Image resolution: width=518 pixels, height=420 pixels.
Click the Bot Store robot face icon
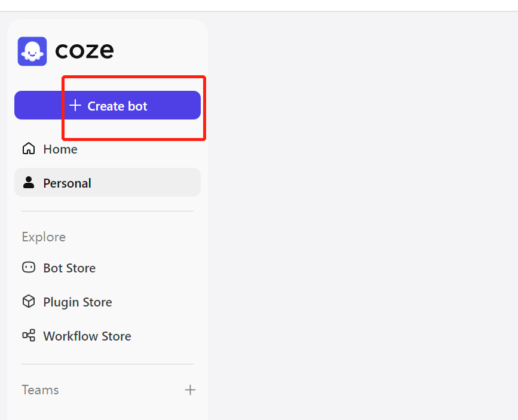(29, 267)
